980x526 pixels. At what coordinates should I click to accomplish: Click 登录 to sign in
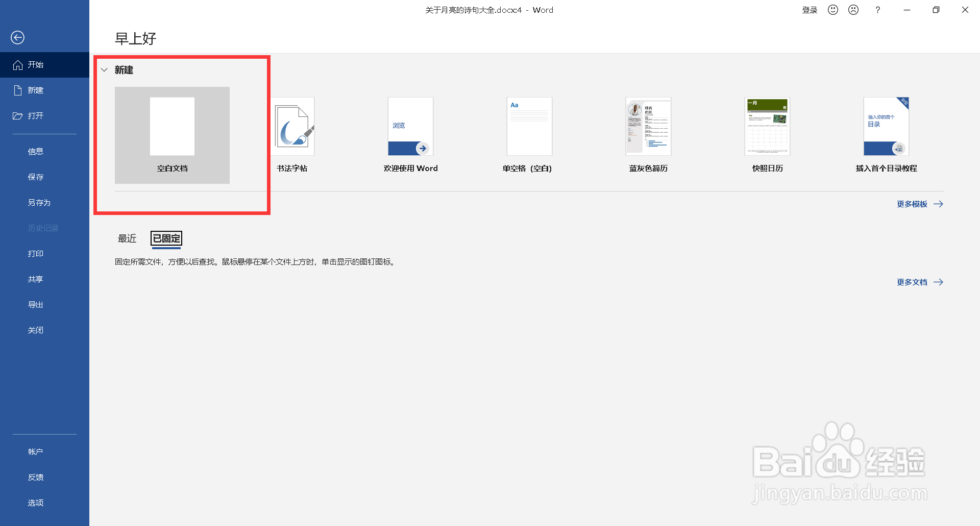click(x=810, y=10)
